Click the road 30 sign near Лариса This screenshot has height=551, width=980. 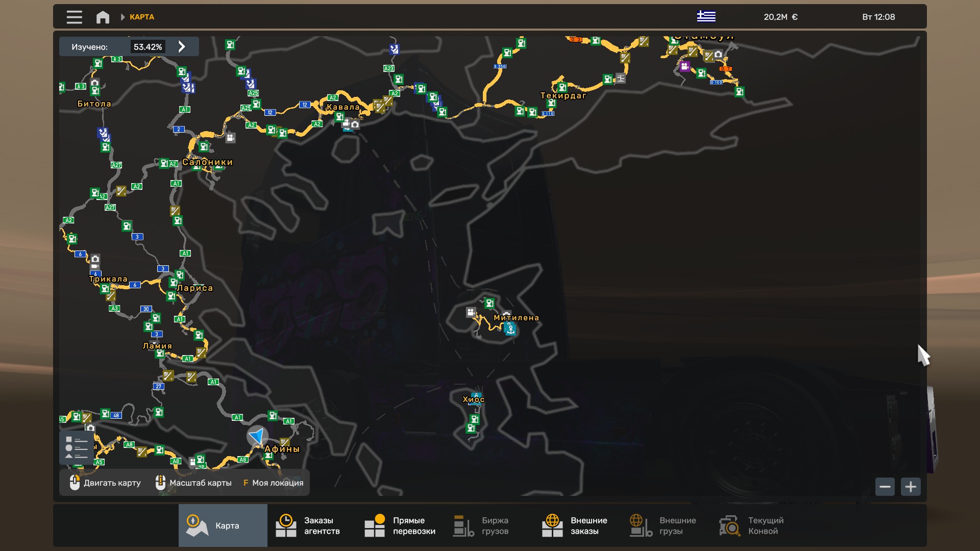(146, 309)
